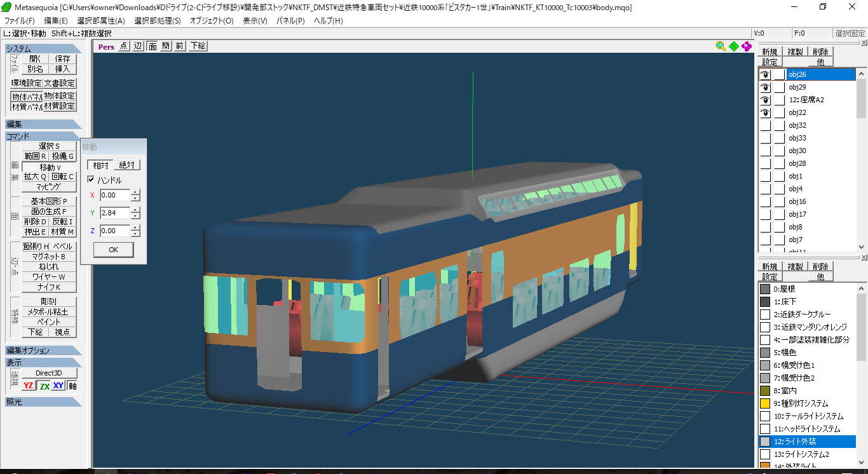Select the 基本図形 P primitive command
868x474 pixels.
(49, 201)
